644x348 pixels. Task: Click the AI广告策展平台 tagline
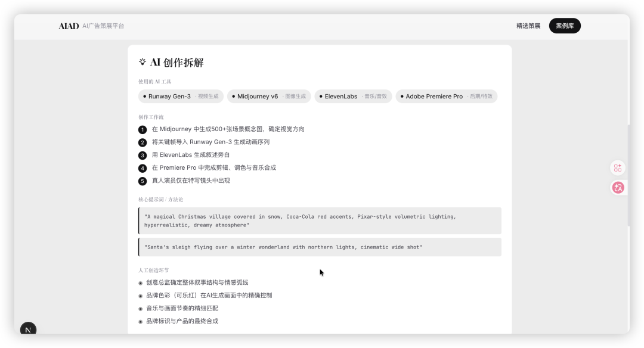coord(103,26)
